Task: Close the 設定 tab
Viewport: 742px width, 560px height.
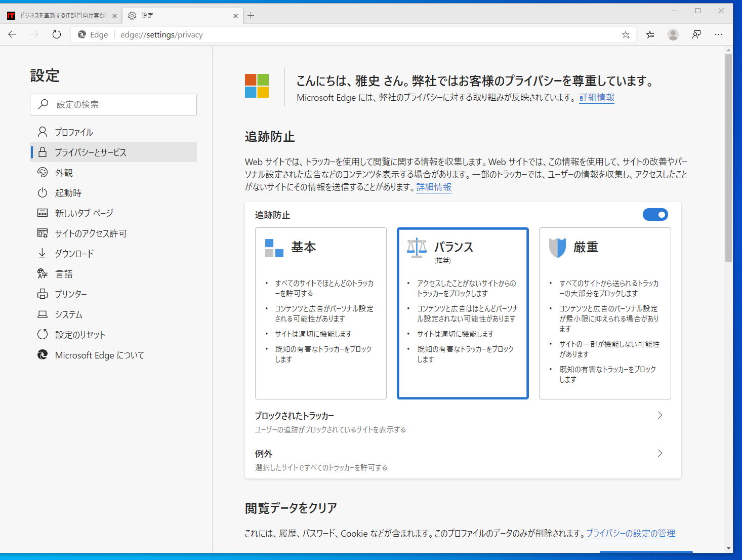Action: point(235,16)
